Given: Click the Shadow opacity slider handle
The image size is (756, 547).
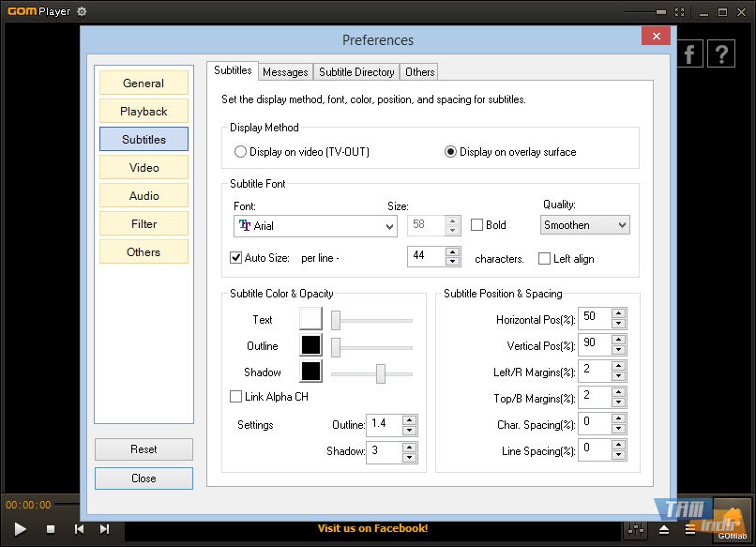Looking at the screenshot, I should (381, 373).
